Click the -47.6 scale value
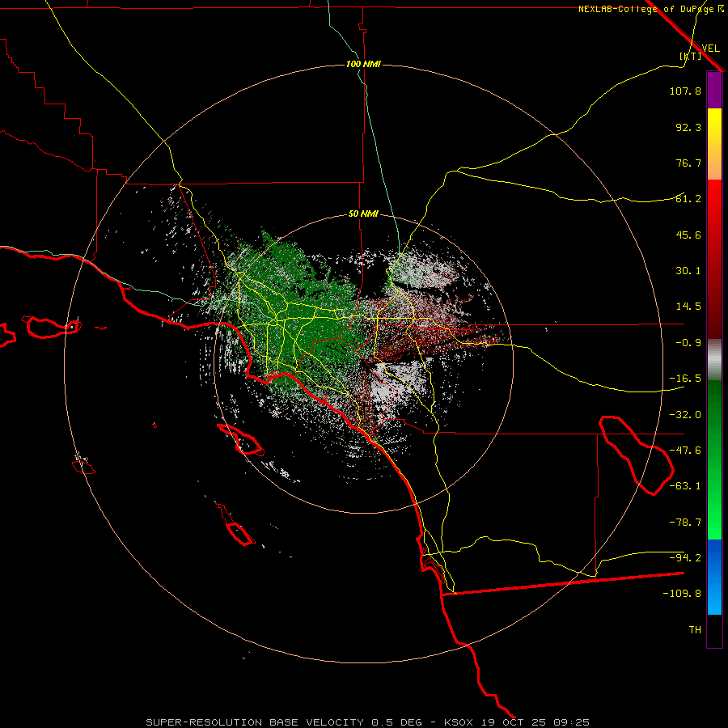The height and width of the screenshot is (728, 728). pos(685,451)
